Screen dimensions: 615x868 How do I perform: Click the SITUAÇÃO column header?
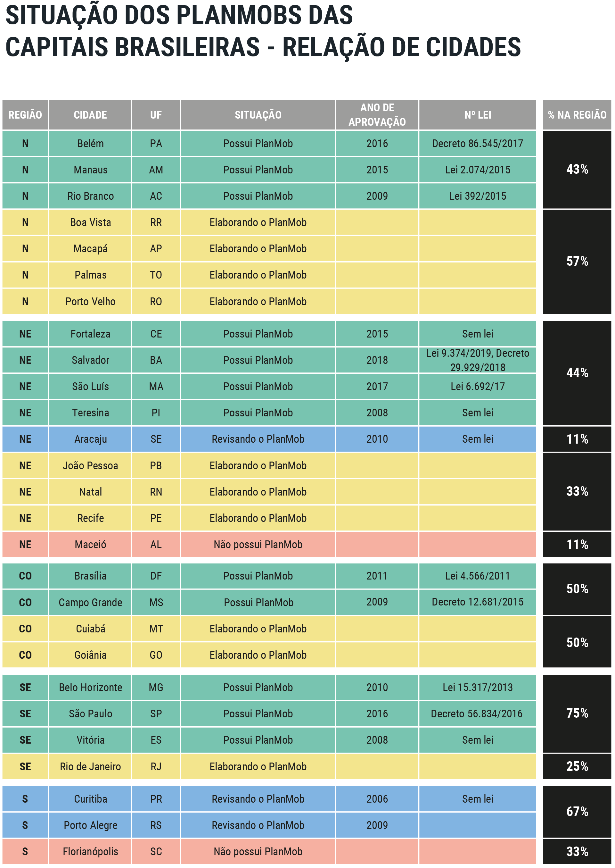[x=258, y=115]
